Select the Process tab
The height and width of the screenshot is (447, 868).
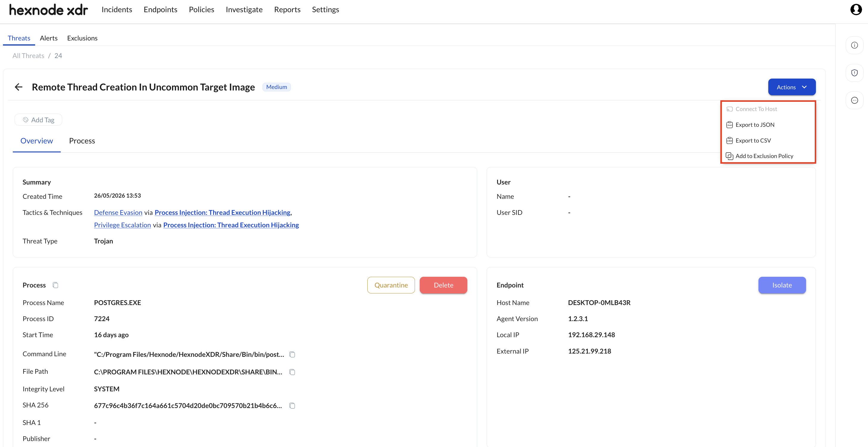(x=82, y=141)
